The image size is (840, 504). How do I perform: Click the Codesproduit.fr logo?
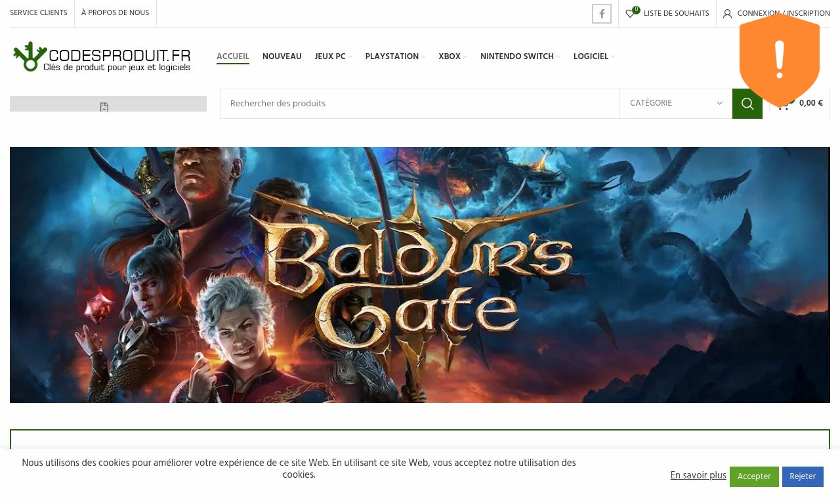[x=102, y=58]
